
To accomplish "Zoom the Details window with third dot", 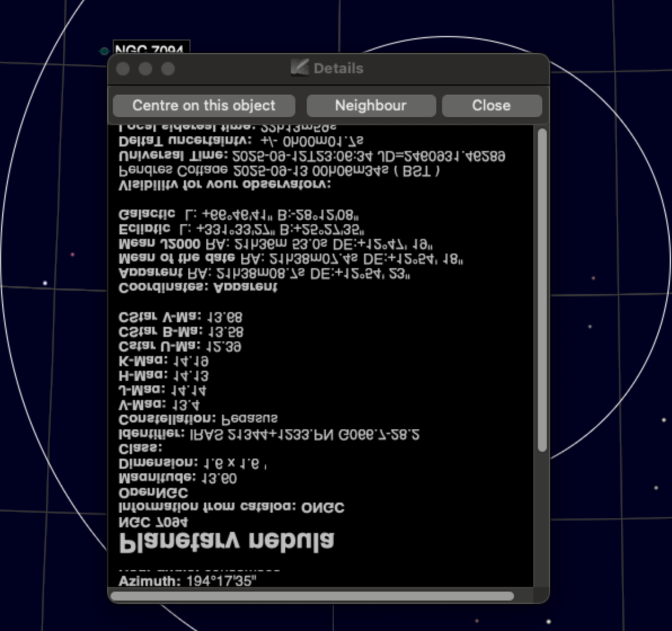I will [x=168, y=69].
